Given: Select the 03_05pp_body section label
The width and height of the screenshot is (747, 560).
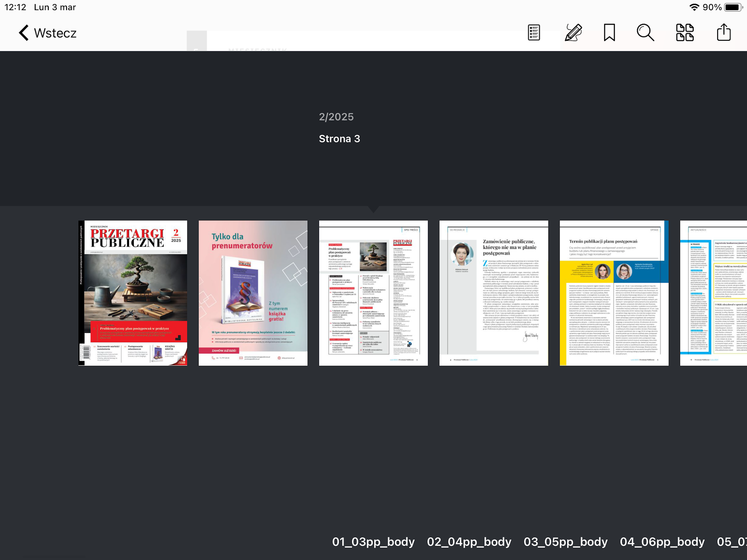Looking at the screenshot, I should coord(566,542).
